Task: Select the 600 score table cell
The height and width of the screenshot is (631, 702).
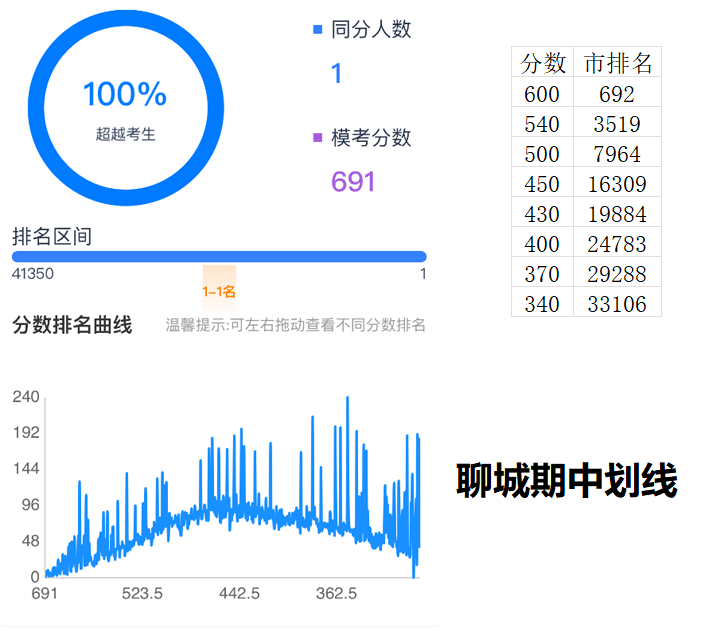Action: (x=542, y=94)
